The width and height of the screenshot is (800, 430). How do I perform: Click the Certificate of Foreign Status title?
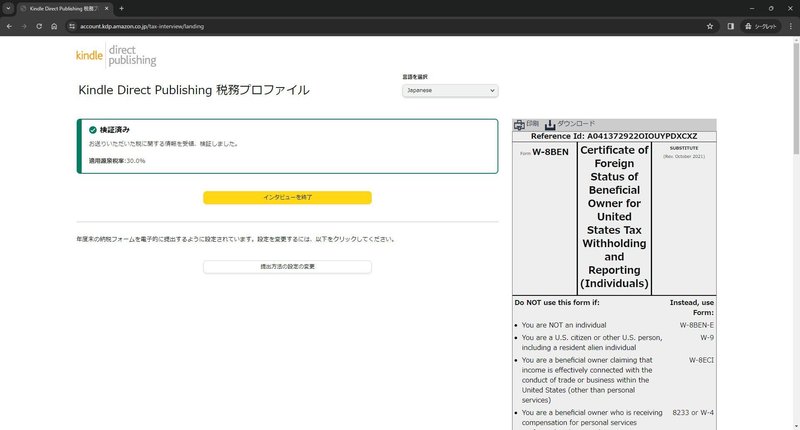point(614,217)
